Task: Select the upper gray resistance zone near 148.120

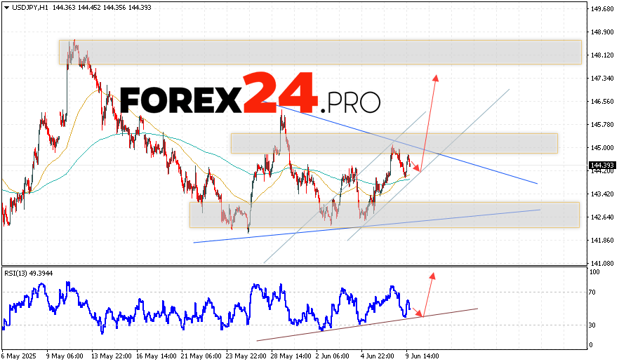Action: click(x=320, y=53)
